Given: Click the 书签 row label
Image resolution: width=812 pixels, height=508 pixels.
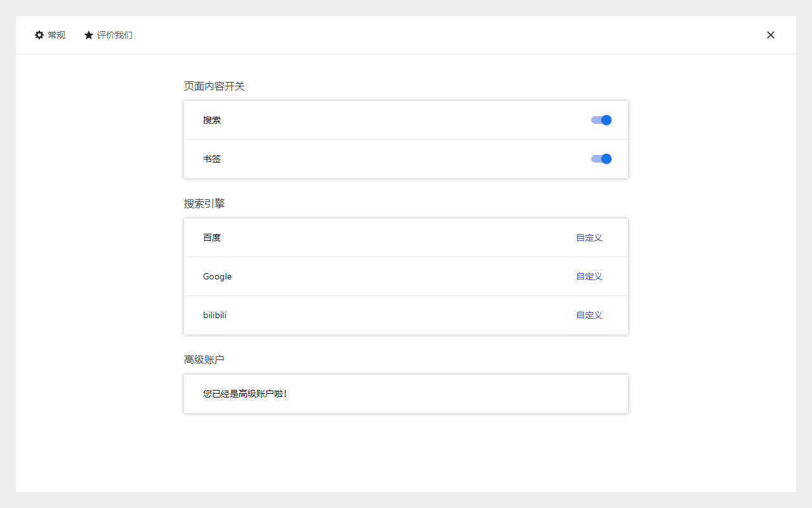Looking at the screenshot, I should point(212,159).
